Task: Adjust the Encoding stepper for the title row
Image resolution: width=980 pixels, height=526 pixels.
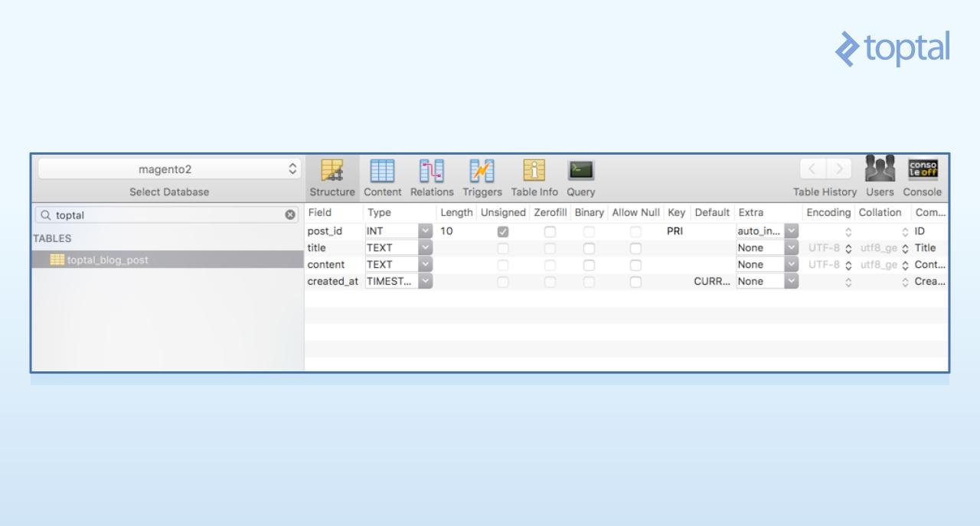Action: [x=848, y=247]
